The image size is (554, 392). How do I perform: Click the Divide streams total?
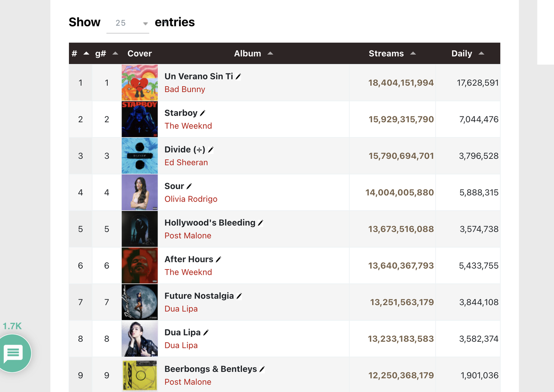[401, 156]
